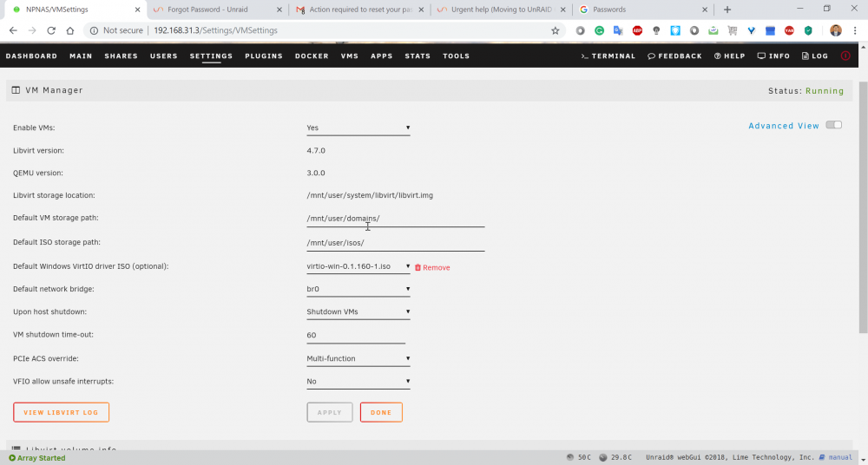The width and height of the screenshot is (868, 465).
Task: Close the NPNAS/VMSettings tab
Action: [137, 10]
